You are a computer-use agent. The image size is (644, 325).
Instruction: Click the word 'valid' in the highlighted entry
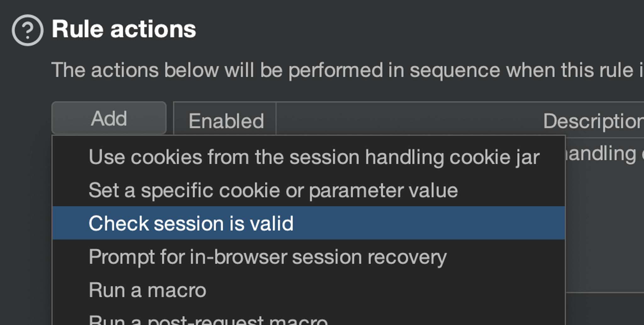click(x=272, y=223)
